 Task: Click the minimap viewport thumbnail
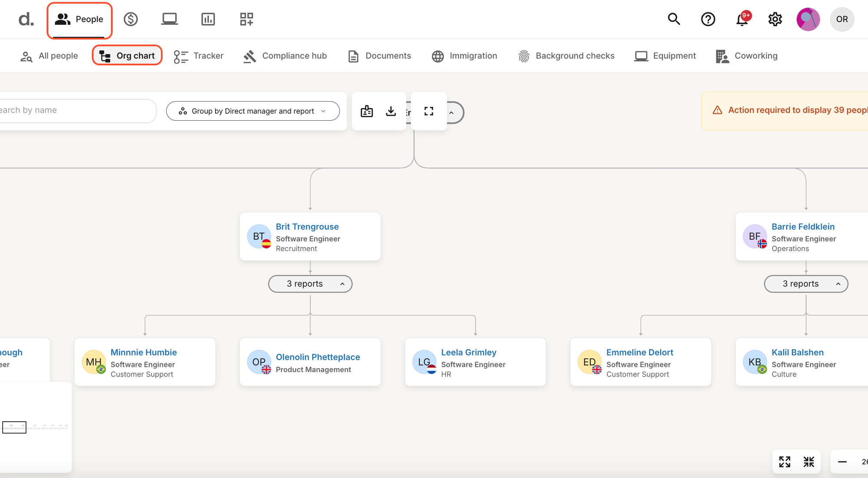[x=14, y=427]
